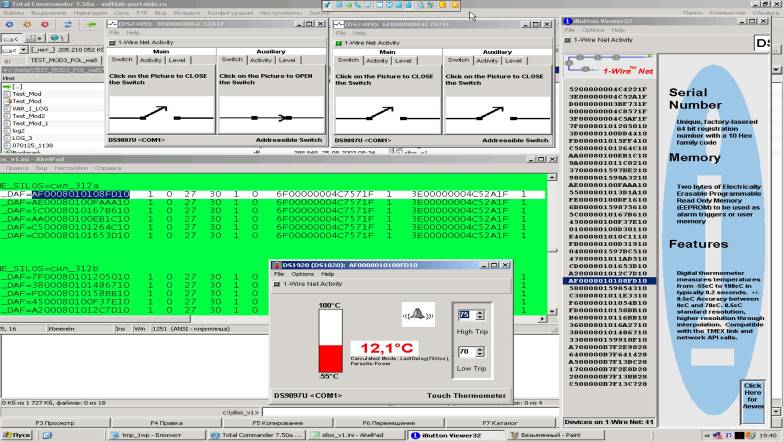Open Main Level tab in first DS2409 window
The image size is (783, 442).
point(177,60)
